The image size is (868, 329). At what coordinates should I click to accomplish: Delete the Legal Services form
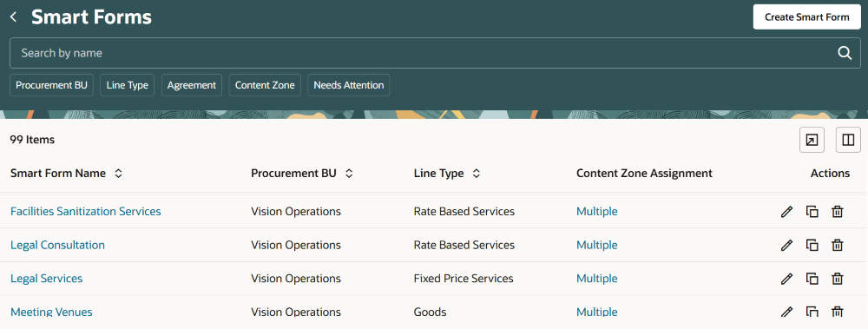[838, 279]
